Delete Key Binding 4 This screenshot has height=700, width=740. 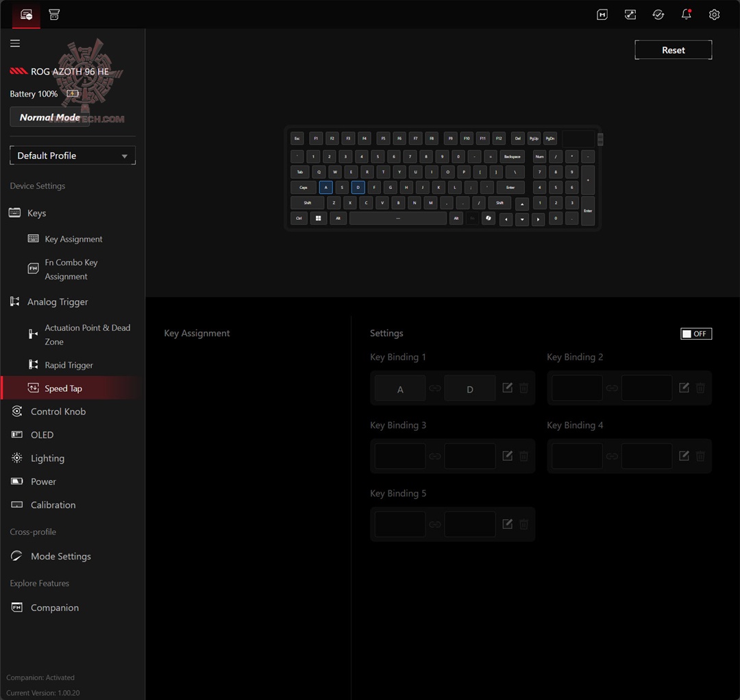[701, 456]
